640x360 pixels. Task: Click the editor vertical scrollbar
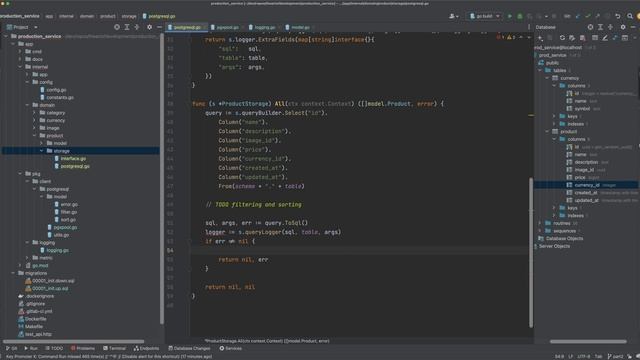coord(531,252)
